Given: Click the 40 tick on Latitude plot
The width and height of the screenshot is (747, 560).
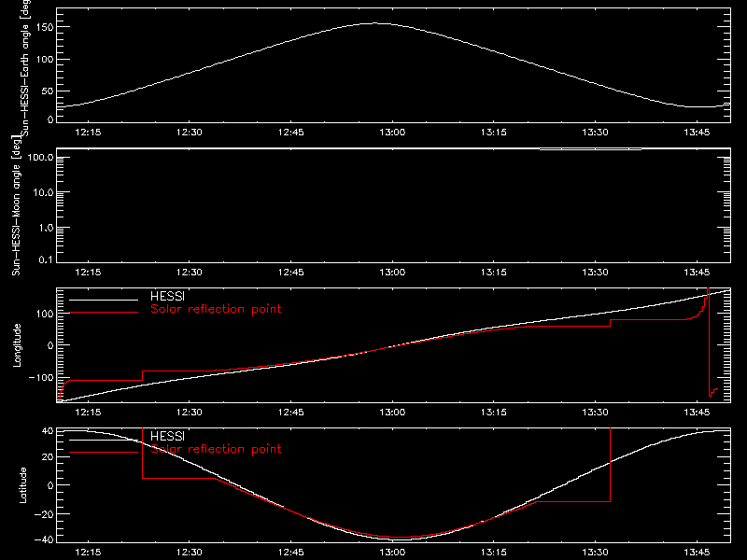Looking at the screenshot, I should click(48, 431).
